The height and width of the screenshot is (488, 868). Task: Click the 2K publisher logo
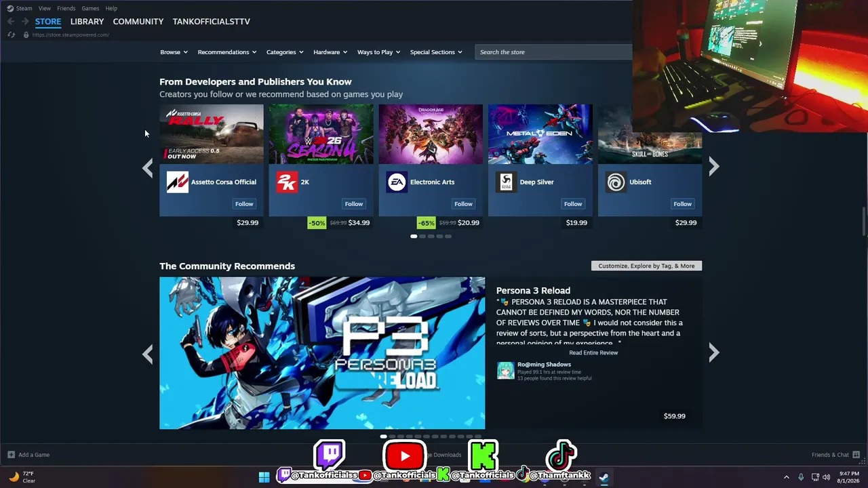(x=287, y=182)
